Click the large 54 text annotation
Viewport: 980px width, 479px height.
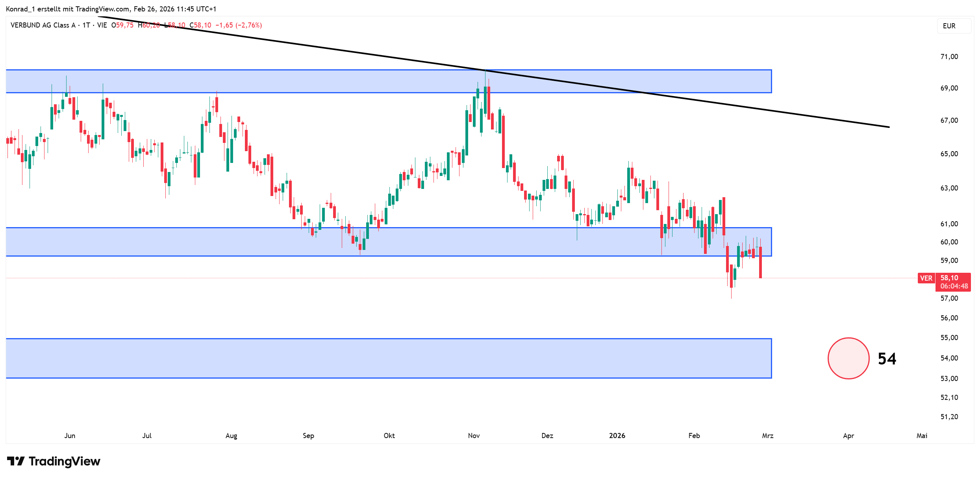(887, 359)
